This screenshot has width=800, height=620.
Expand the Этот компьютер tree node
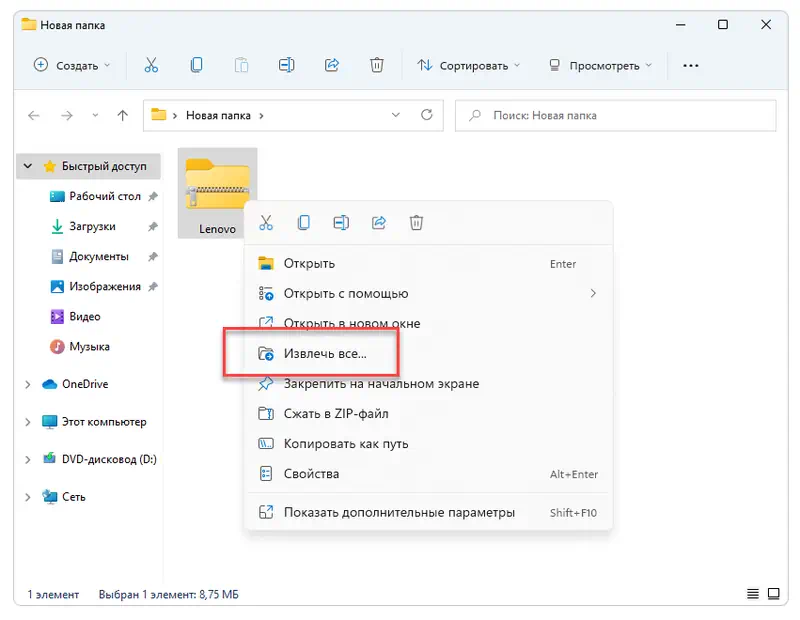tap(27, 422)
